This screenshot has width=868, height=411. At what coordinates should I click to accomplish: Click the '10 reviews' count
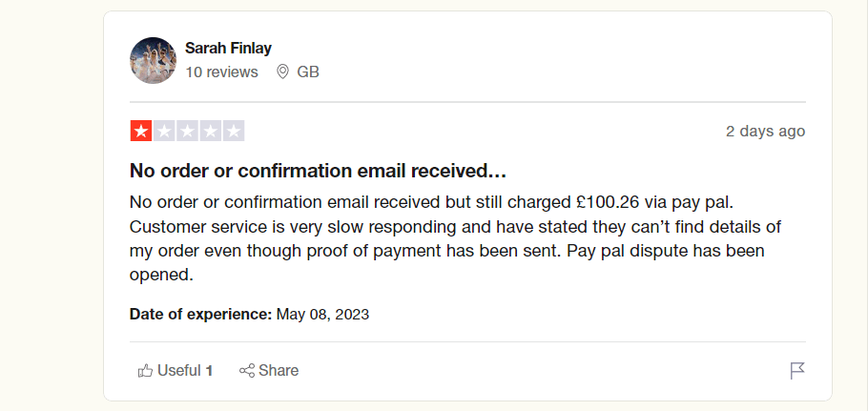tap(221, 72)
